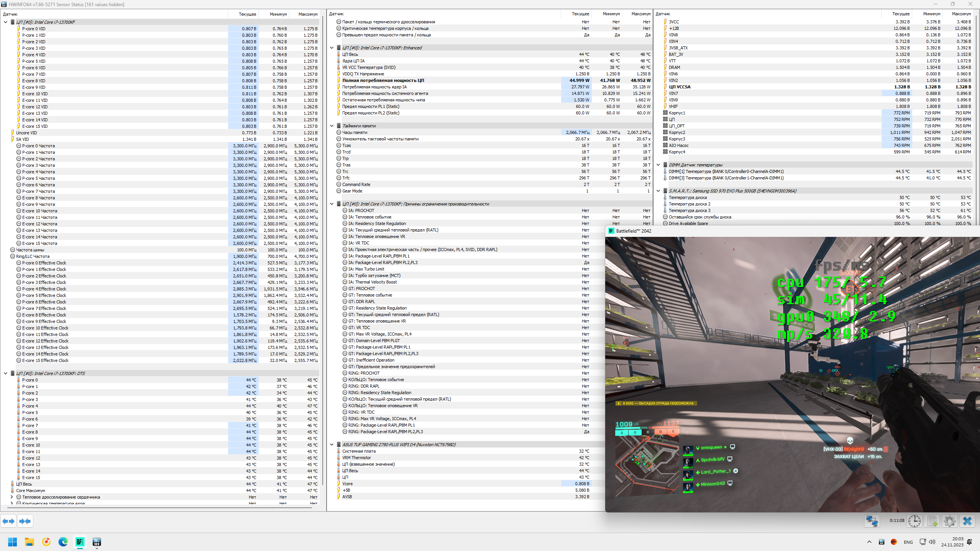
Task: Click the Текущее column header in middle panel
Action: (x=580, y=14)
